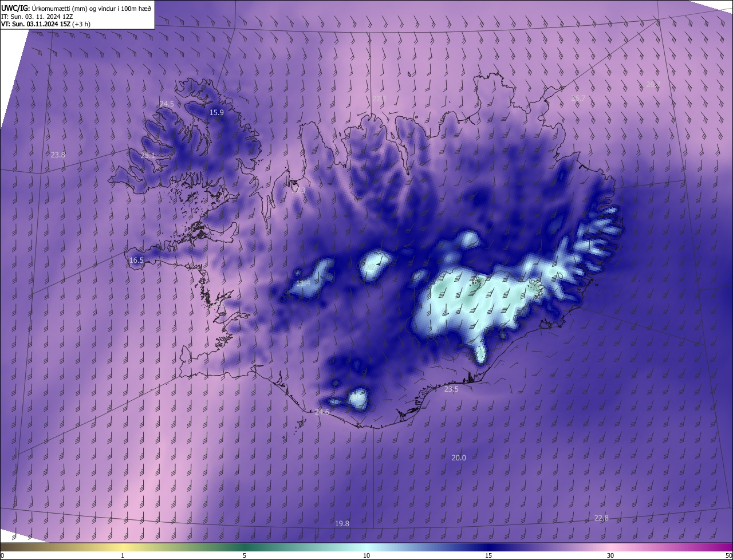The image size is (733, 560).
Task: Click the 'IT: Sun. 03. 11. 2024 12Z' line
Action: coord(37,16)
